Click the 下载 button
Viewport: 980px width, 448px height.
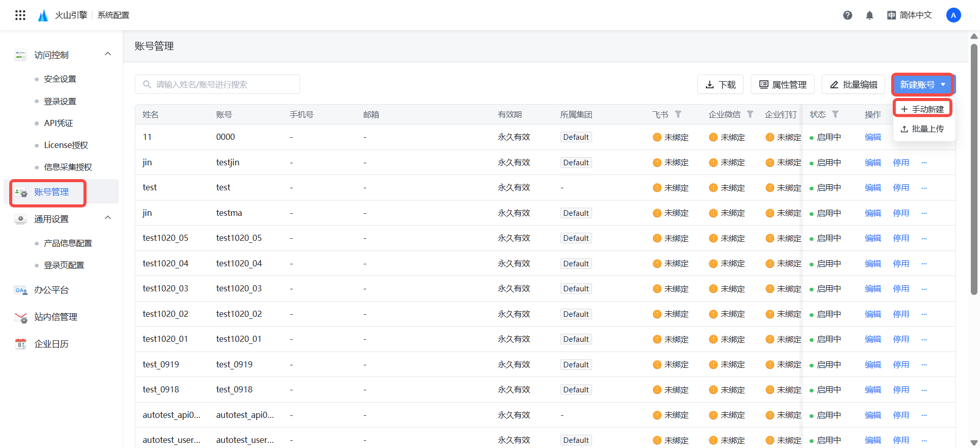[720, 85]
